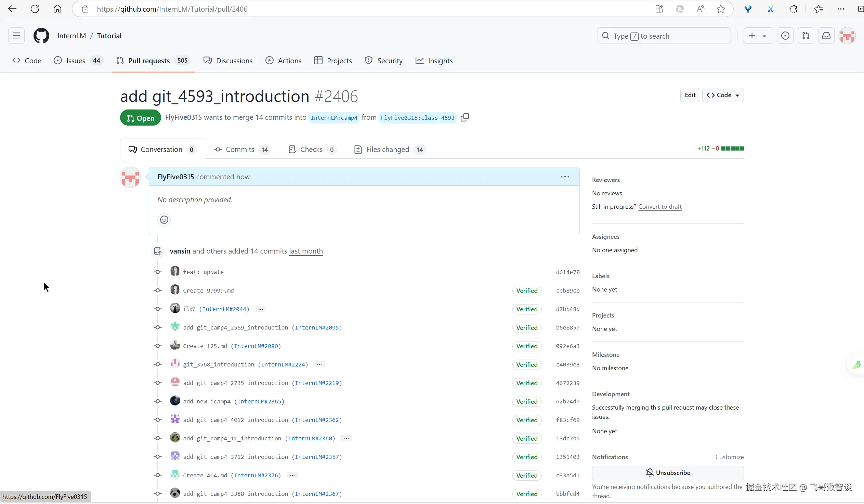The image size is (864, 504).
Task: Click the GitHub logo home icon
Action: click(x=41, y=36)
